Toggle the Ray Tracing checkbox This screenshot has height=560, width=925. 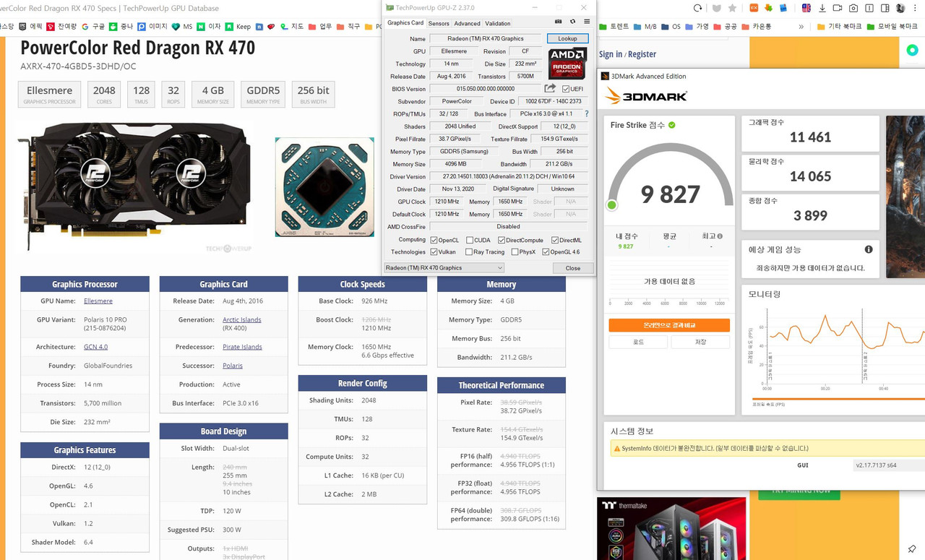470,252
